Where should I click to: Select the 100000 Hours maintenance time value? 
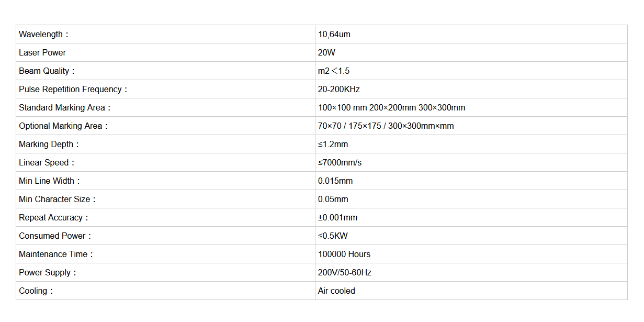(x=344, y=254)
